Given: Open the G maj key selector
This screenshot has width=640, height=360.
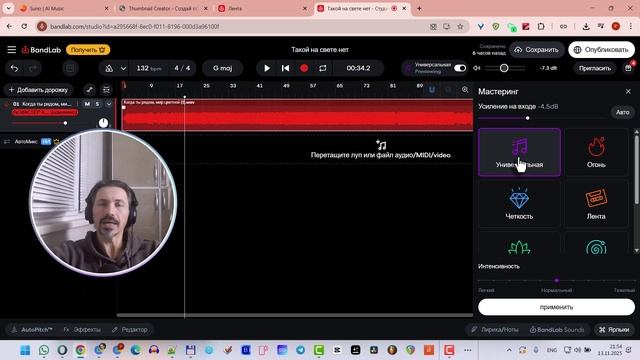Looking at the screenshot, I should click(222, 68).
